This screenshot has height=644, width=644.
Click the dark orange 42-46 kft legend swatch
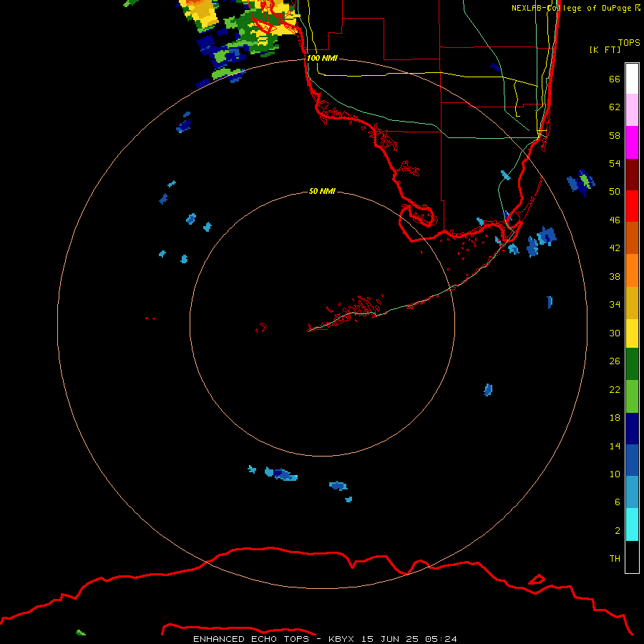tap(632, 238)
